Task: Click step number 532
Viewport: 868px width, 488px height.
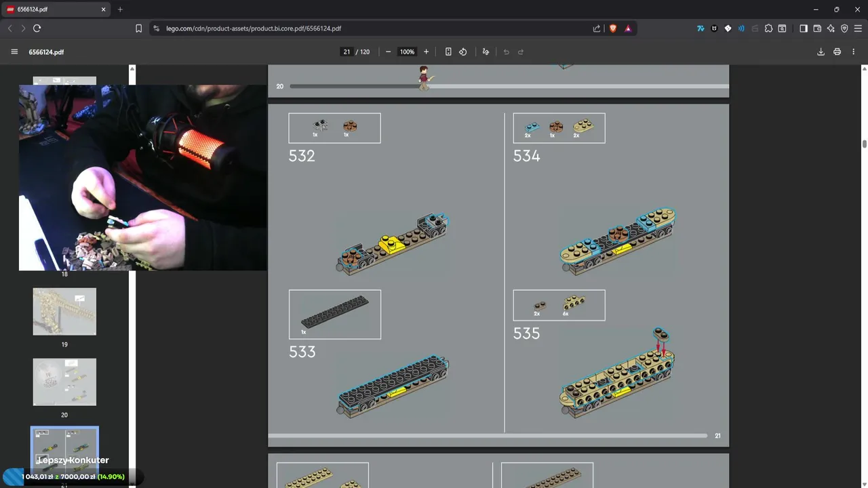Action: pos(302,156)
